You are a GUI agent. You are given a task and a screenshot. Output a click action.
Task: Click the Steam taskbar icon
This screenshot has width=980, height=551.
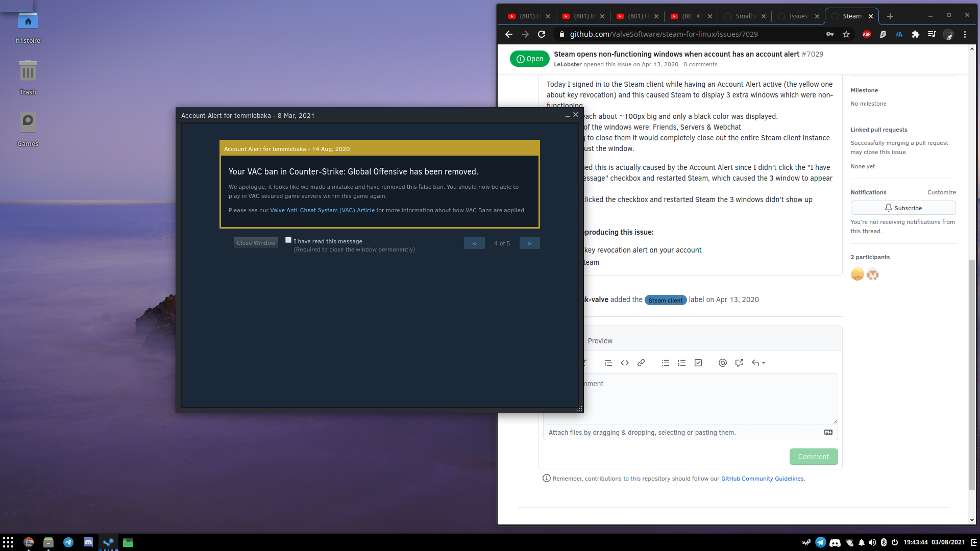tap(108, 542)
